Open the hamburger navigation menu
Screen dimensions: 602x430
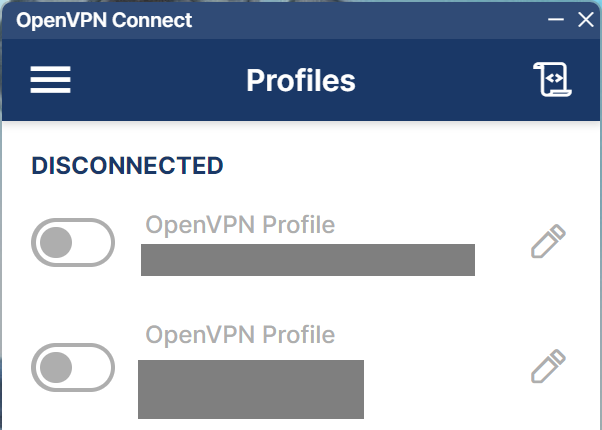tap(50, 80)
